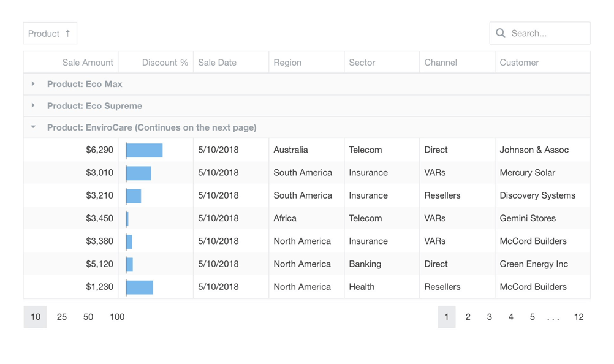Click the expand arrow for Eco Max group
The height and width of the screenshot is (364, 614).
34,84
